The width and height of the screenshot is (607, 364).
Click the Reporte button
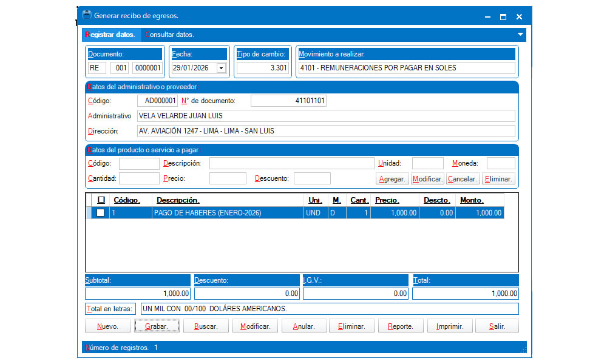(401, 326)
